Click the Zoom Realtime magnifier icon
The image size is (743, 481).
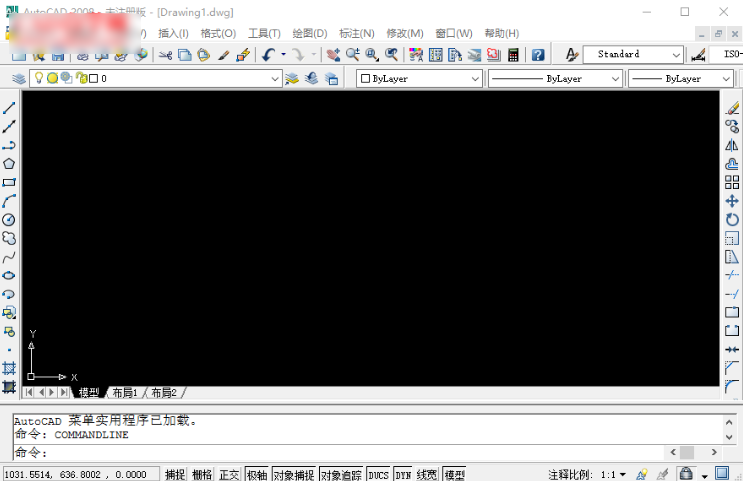coord(353,55)
